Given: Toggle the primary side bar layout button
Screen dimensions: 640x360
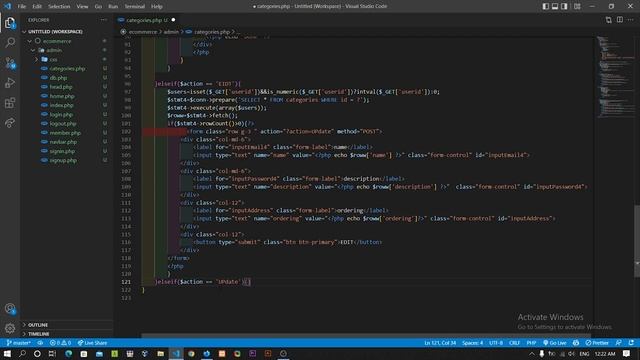Looking at the screenshot, I should pos(546,6).
